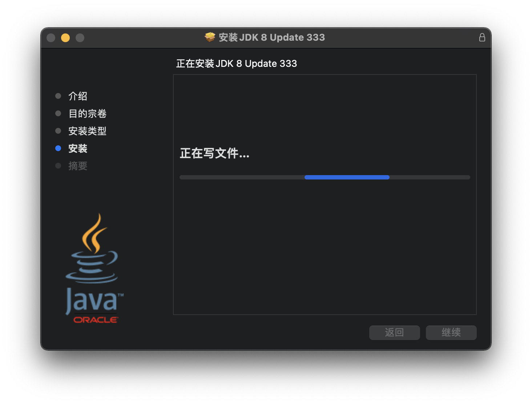This screenshot has height=404, width=532.
Task: Click the lock icon in the title bar
Action: click(x=482, y=37)
